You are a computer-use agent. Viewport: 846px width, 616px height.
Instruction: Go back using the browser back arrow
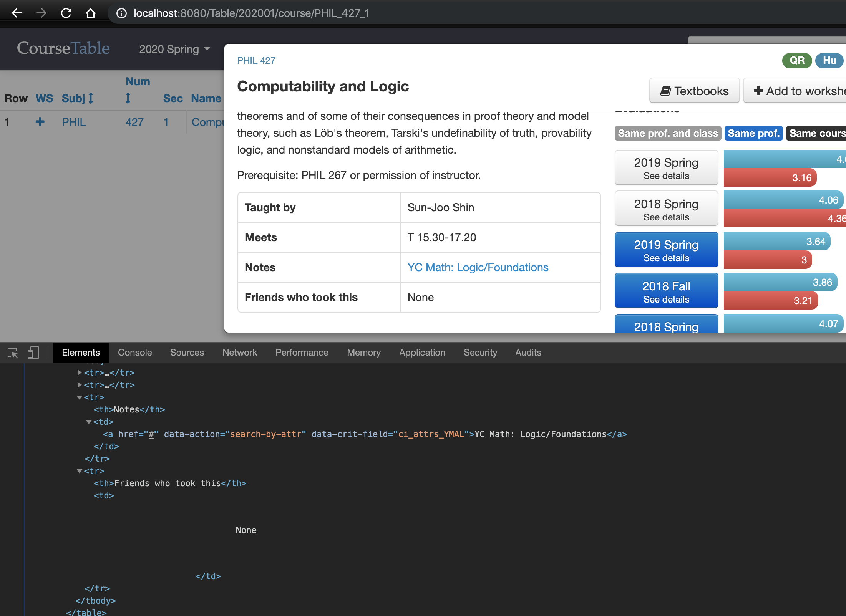point(16,13)
